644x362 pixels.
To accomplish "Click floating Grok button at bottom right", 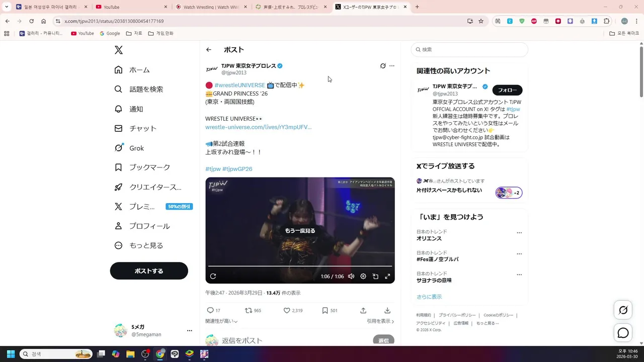I will click(623, 310).
